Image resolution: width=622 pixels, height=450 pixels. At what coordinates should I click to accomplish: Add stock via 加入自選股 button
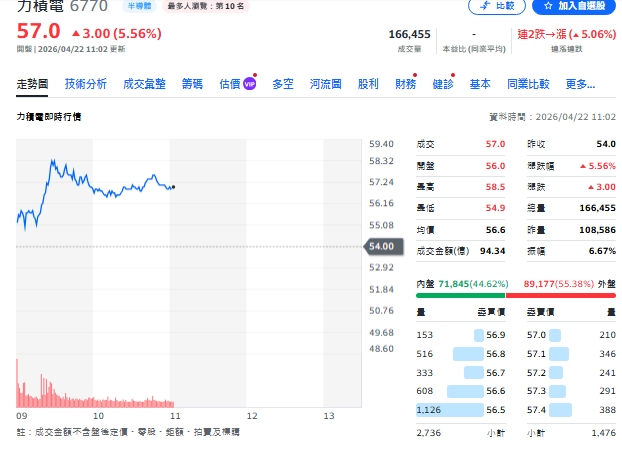[x=574, y=6]
